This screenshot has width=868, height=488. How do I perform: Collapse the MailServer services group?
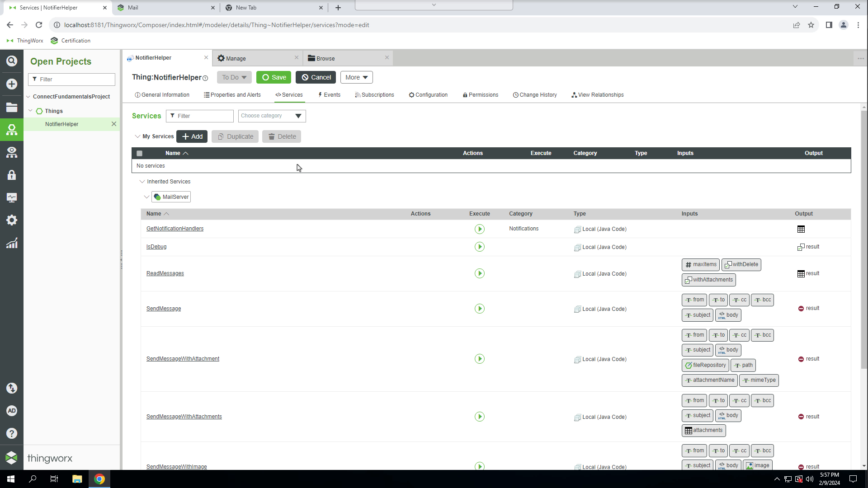[146, 197]
